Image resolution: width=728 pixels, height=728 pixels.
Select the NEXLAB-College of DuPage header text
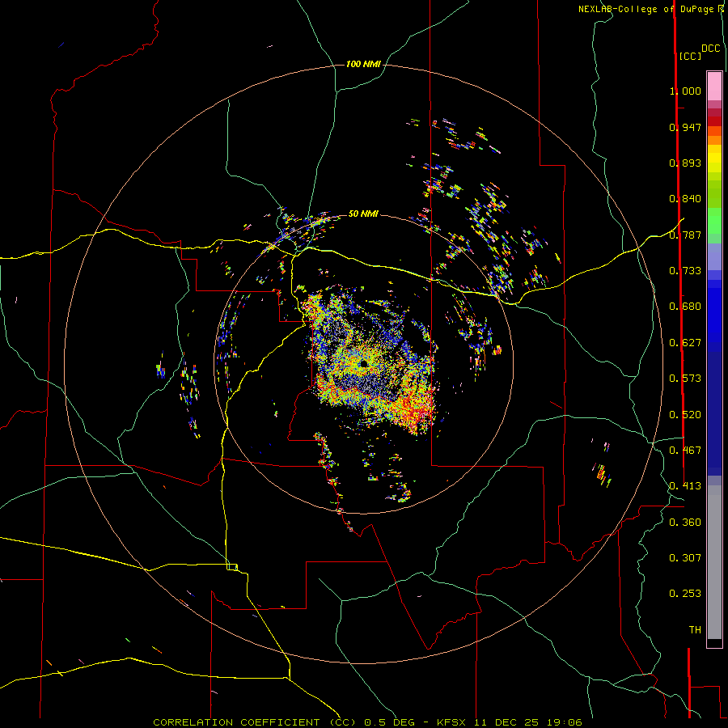point(645,9)
